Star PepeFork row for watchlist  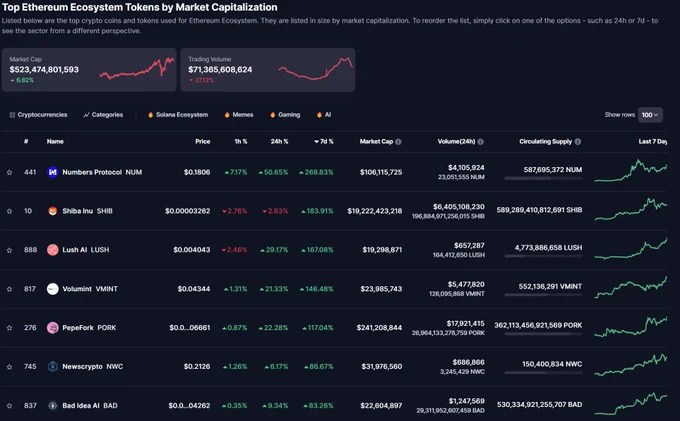9,328
